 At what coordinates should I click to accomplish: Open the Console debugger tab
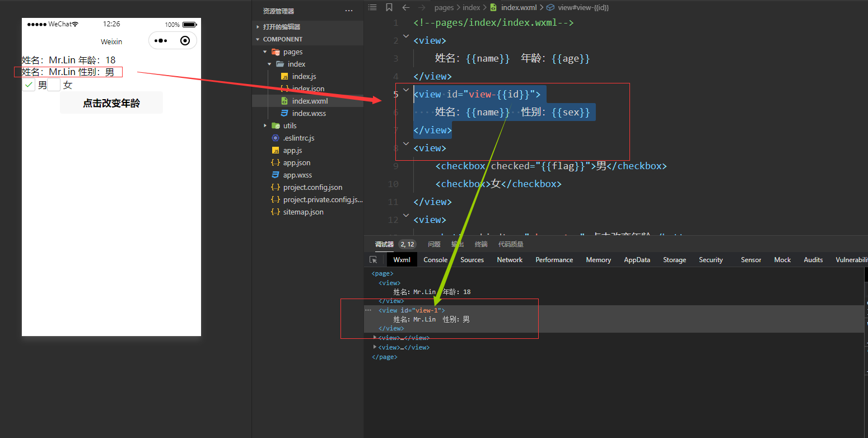436,260
